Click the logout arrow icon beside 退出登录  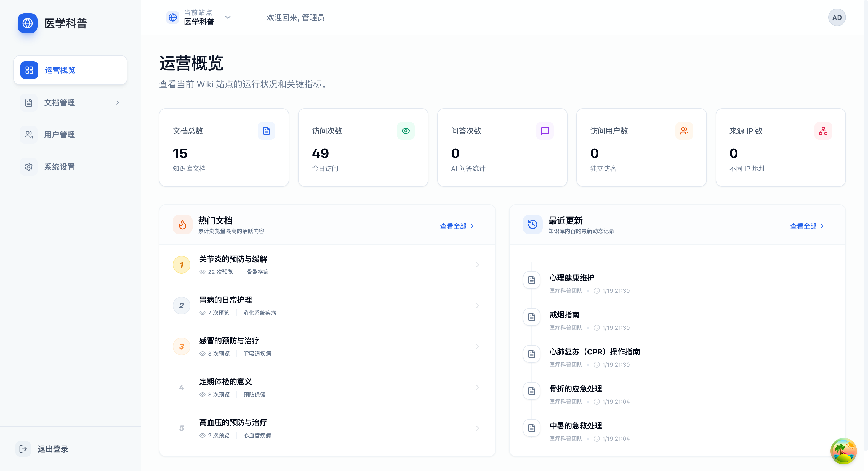click(x=23, y=449)
